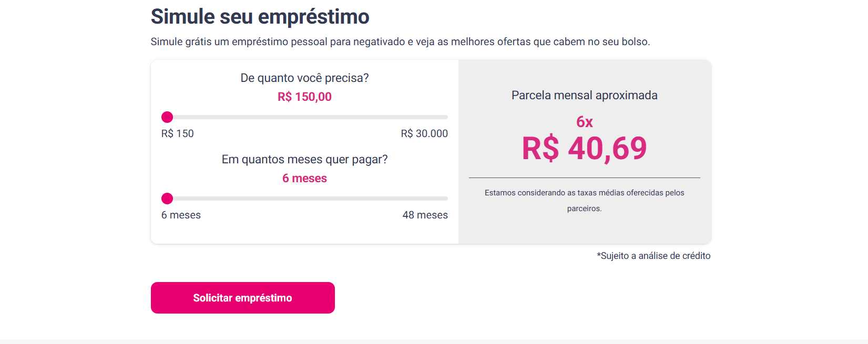
Task: Click the 'Parcela mensal aproximada' title
Action: coord(584,96)
